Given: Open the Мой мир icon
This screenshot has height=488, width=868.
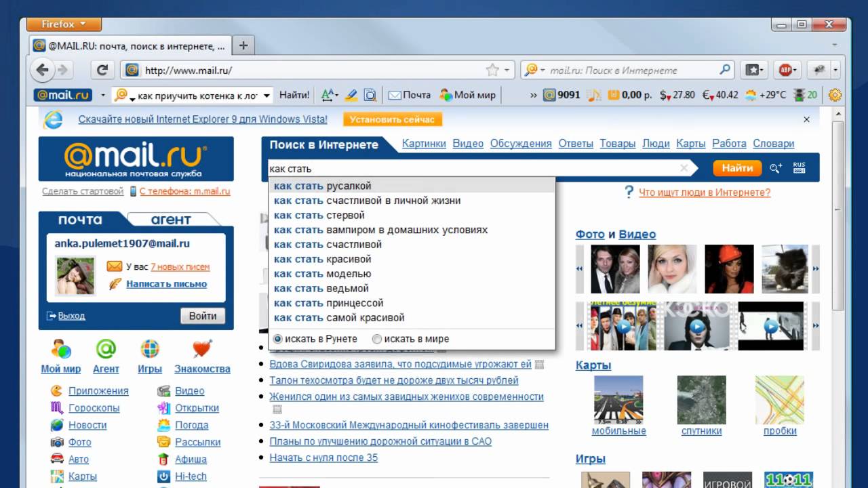Looking at the screenshot, I should [60, 350].
